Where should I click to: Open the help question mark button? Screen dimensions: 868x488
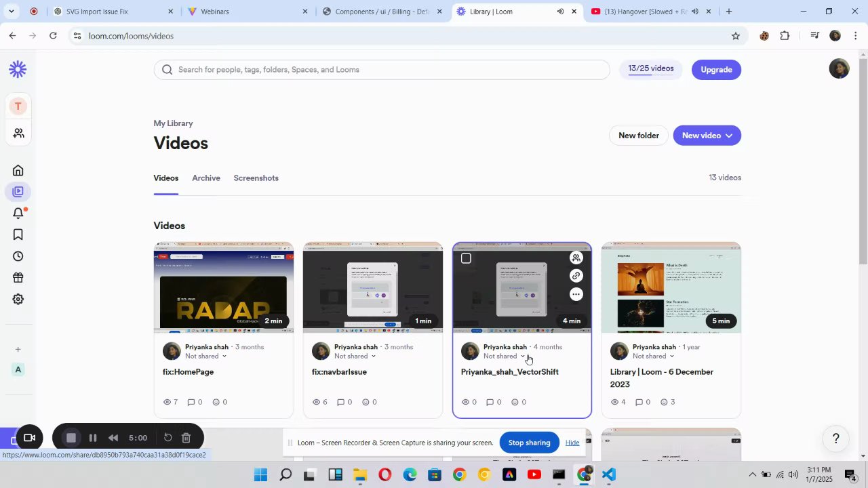836,439
